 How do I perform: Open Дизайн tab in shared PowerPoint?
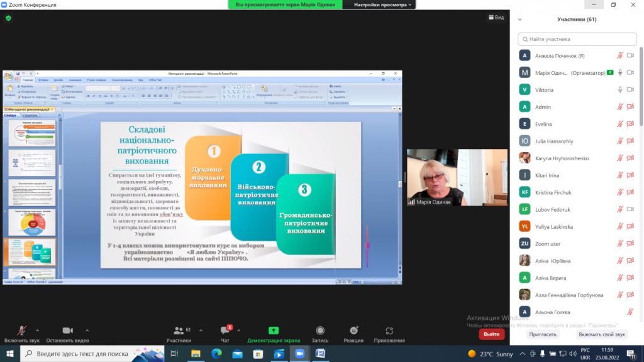click(58, 80)
